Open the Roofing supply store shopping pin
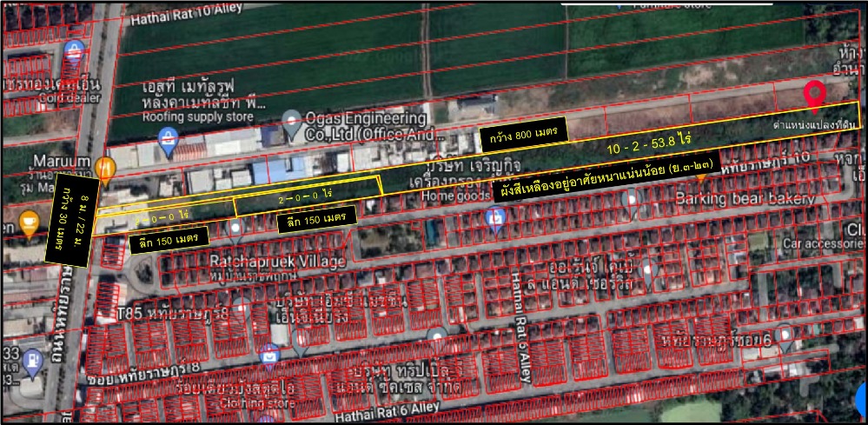Screen dimensions: 868x425 point(169,137)
